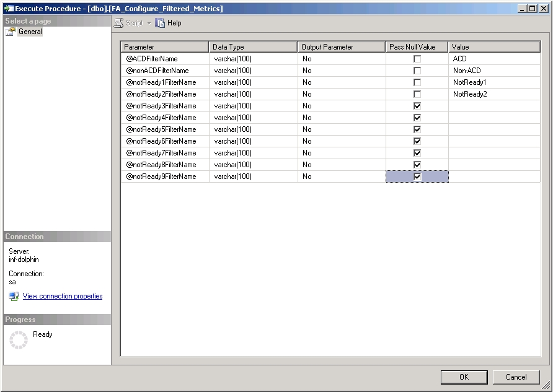Click the General page icon

[10, 32]
